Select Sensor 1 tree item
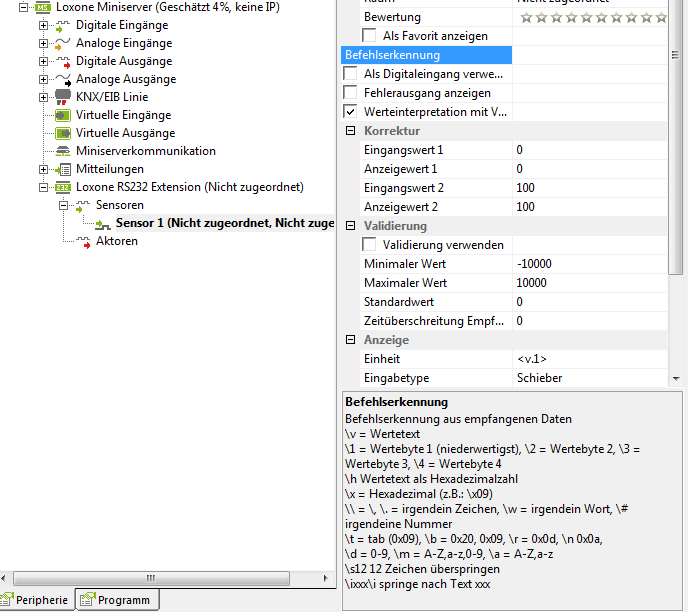Viewport: 688px width, 612px height. pyautogui.click(x=225, y=223)
